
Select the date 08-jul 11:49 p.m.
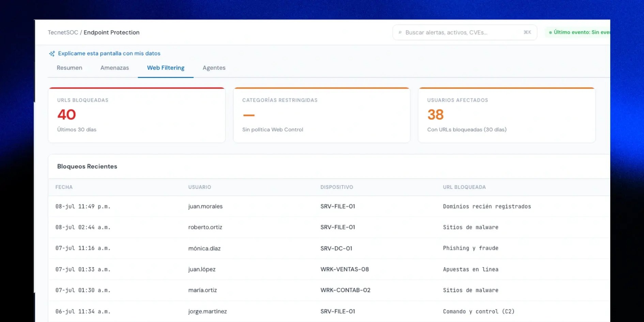(x=83, y=206)
